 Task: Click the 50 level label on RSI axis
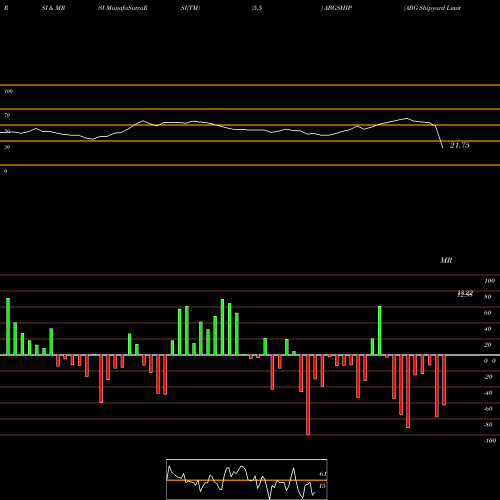coord(7,131)
